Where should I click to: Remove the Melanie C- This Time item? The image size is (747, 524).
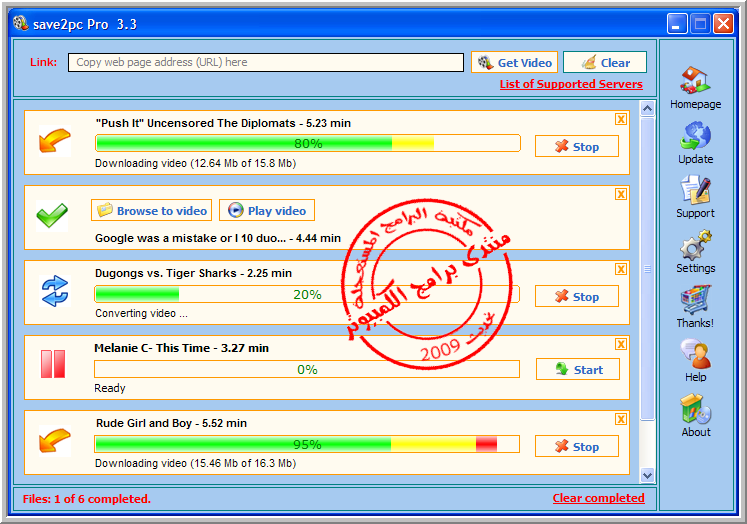(x=621, y=344)
